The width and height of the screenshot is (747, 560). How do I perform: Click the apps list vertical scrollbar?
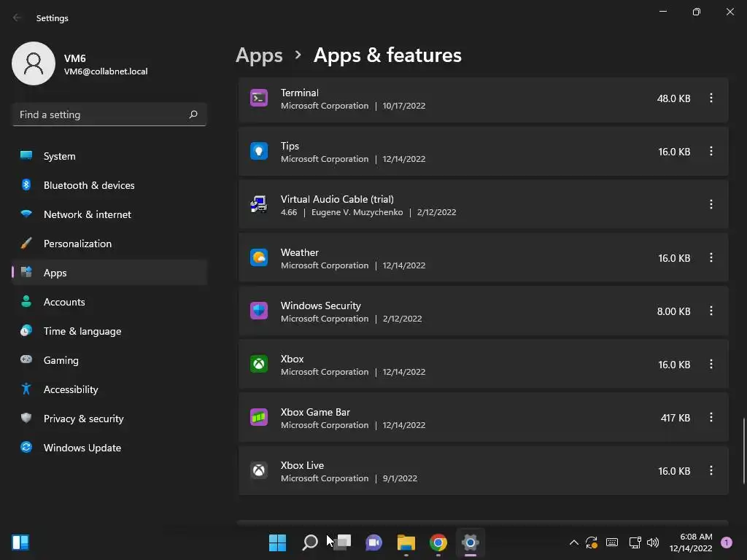pyautogui.click(x=743, y=451)
